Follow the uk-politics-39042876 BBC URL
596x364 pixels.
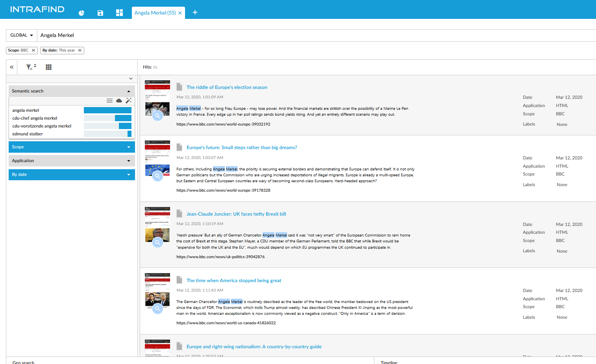(220, 257)
